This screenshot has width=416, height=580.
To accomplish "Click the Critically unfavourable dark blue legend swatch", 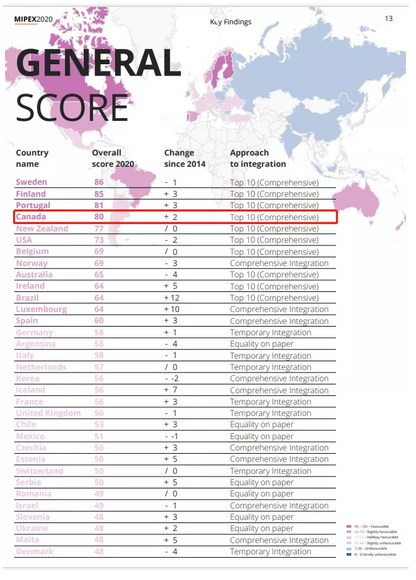I will pos(349,554).
